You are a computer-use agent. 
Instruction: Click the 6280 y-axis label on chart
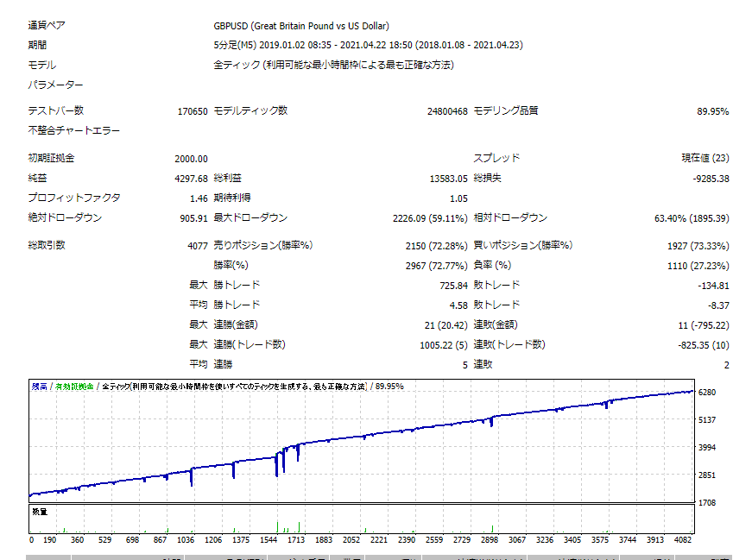[x=707, y=393]
